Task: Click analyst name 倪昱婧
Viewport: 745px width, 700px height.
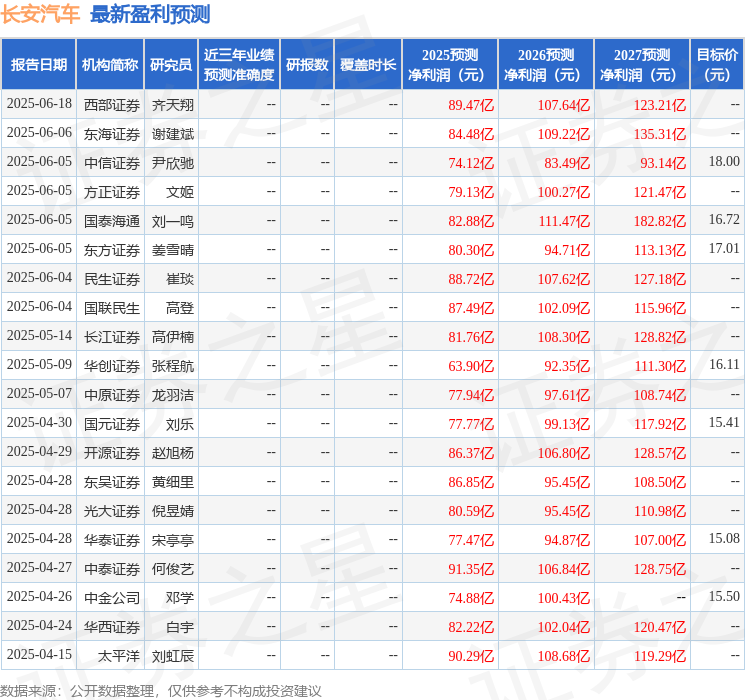Action: (172, 511)
